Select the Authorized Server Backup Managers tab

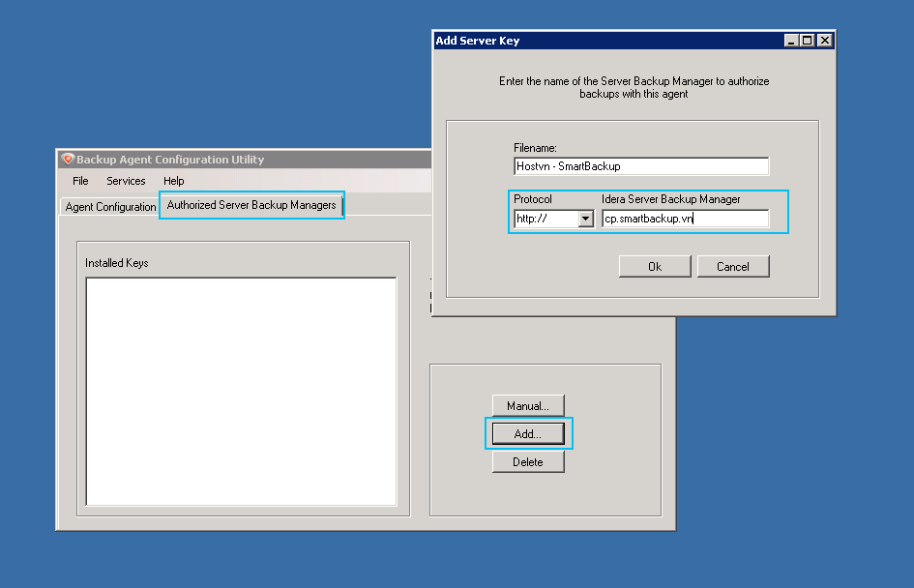[x=251, y=205]
